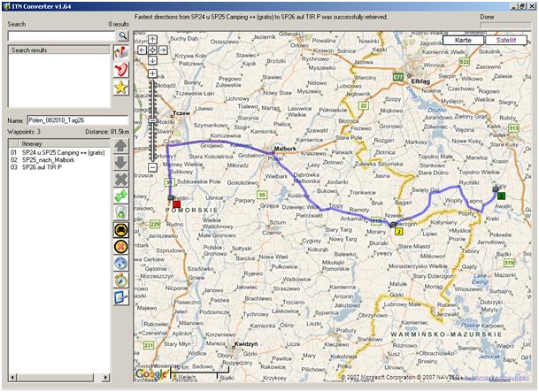
Task: Click yellow waypoint marker 2 at Dzierzgoń
Action: [x=399, y=232]
